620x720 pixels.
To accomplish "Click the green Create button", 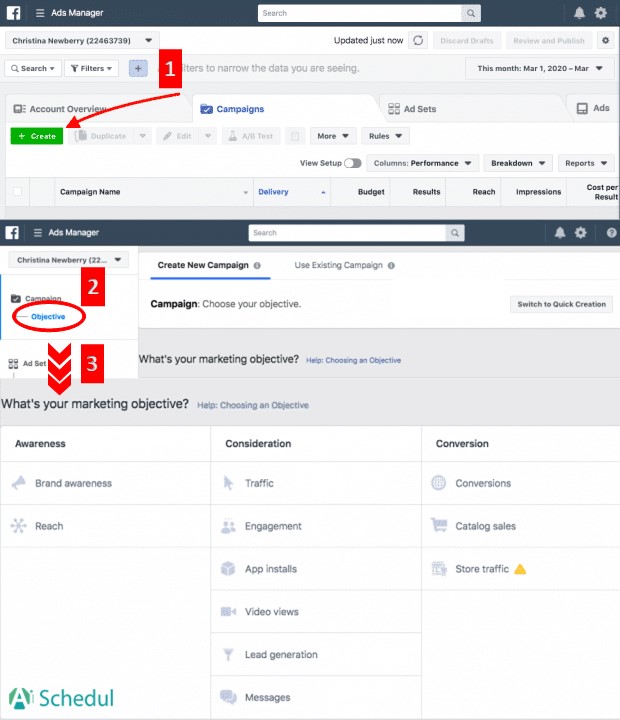I will point(37,136).
